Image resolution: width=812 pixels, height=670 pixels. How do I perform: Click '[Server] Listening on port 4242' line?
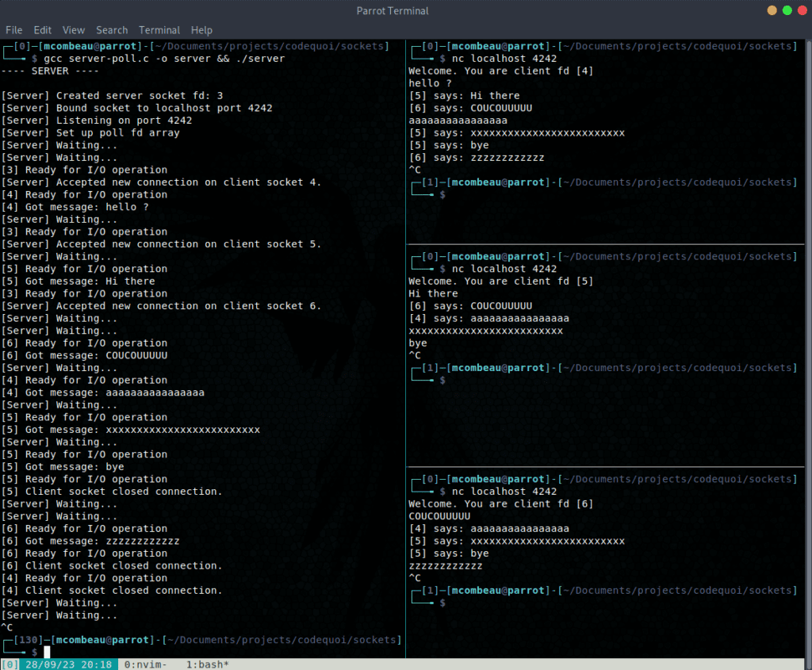point(97,121)
